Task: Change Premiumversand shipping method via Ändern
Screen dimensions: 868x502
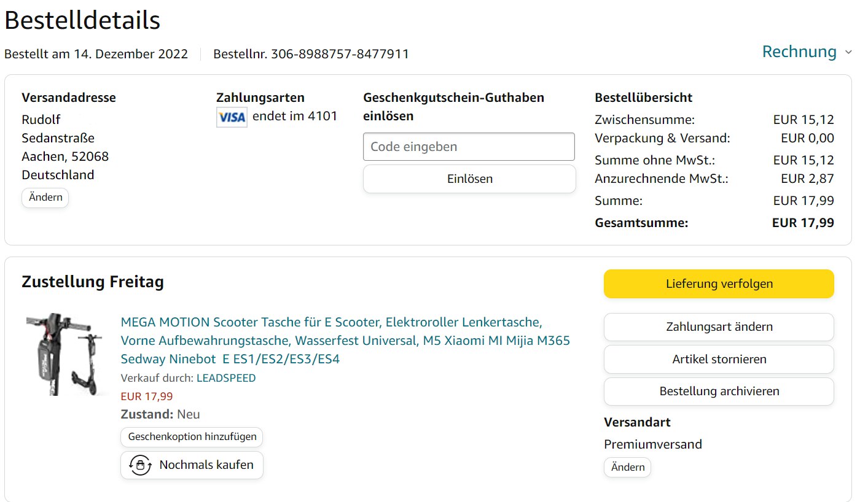Action: (627, 467)
